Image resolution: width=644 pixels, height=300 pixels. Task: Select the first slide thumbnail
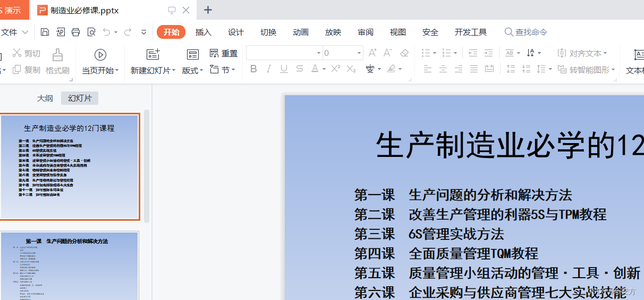[x=69, y=166]
